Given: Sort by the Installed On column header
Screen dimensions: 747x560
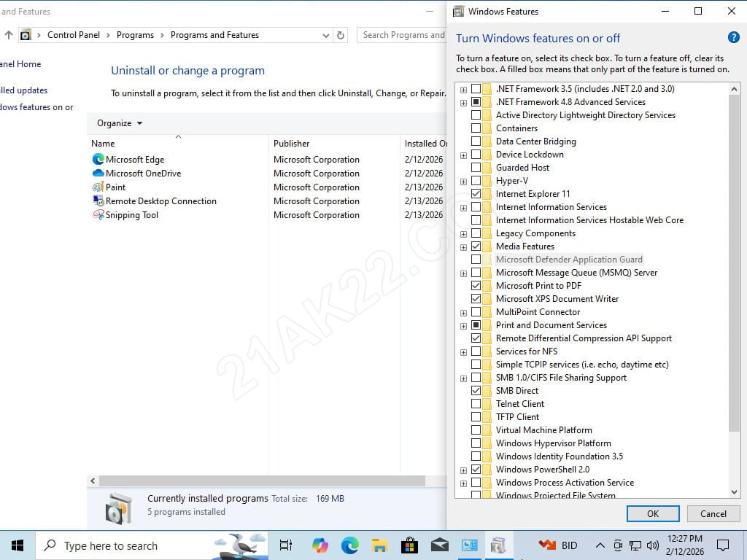Looking at the screenshot, I should (x=424, y=144).
